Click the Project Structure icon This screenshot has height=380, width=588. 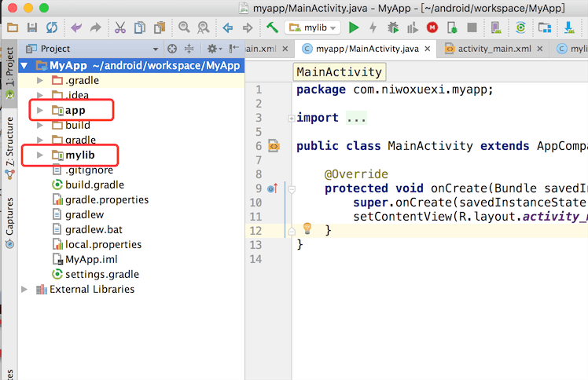(545, 27)
